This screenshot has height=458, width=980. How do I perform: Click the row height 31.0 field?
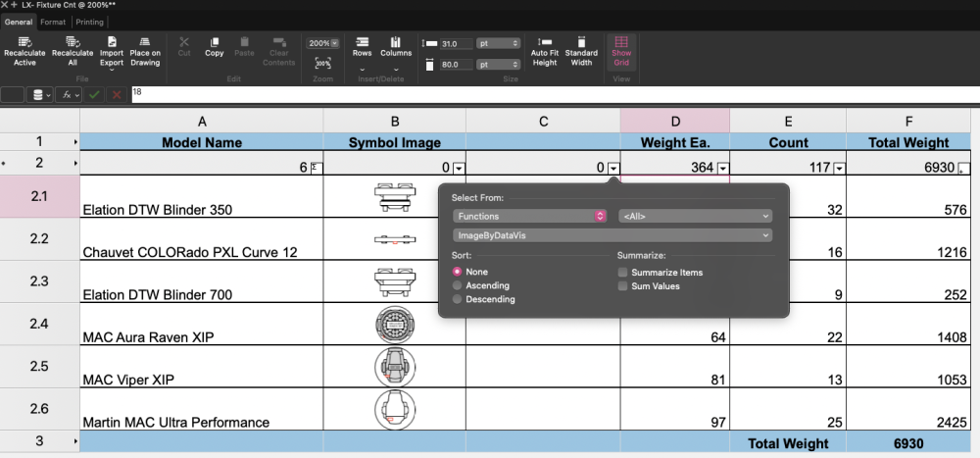tap(457, 44)
